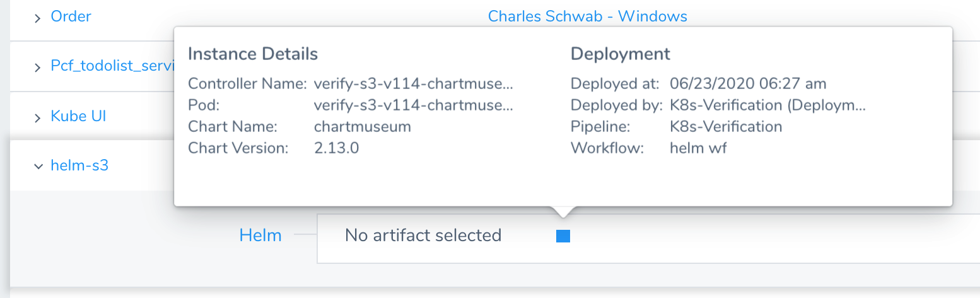Open the Order service link
Viewport: 980px width, 298px height.
point(71,16)
